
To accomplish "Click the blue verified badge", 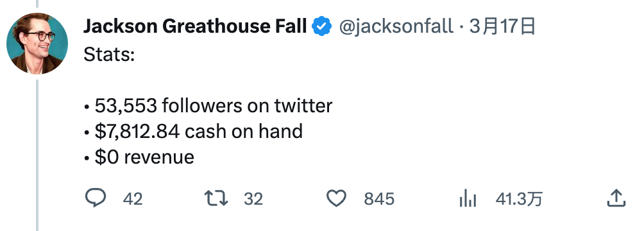I will click(322, 27).
